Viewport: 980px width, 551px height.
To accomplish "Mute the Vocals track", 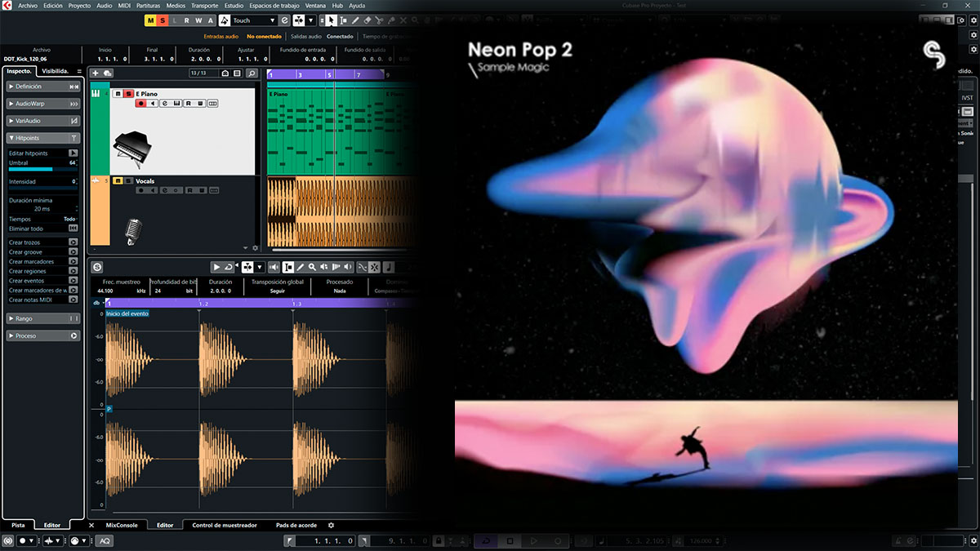I will [x=118, y=180].
